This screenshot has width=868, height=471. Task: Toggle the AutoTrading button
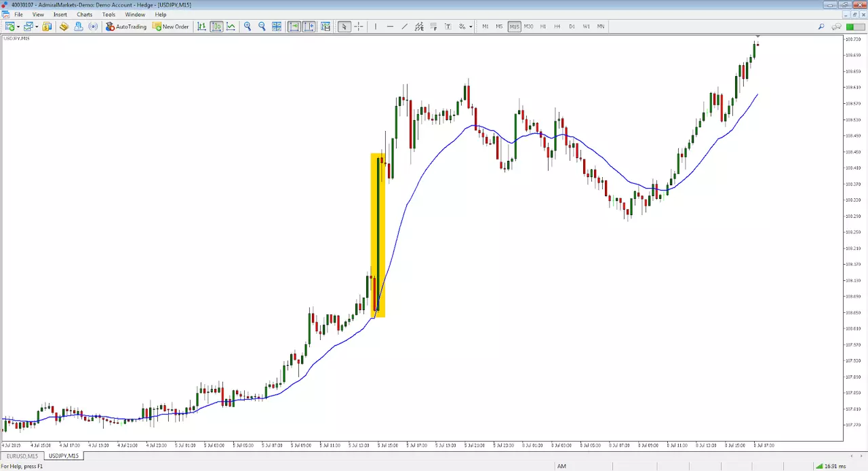pos(126,26)
